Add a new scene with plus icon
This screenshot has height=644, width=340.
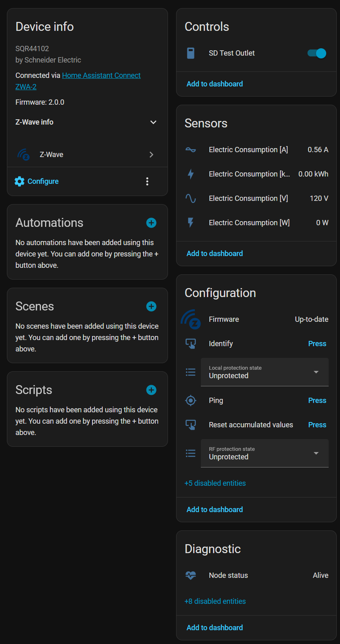151,306
